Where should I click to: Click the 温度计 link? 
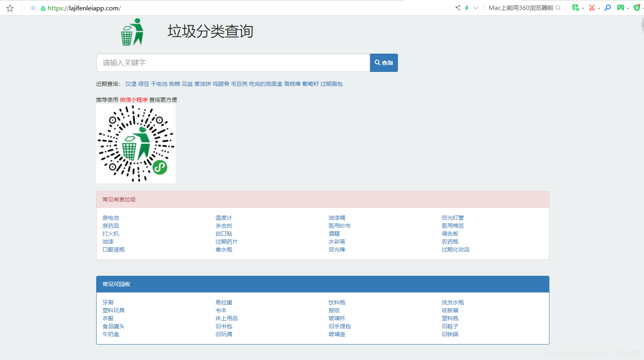coord(224,218)
